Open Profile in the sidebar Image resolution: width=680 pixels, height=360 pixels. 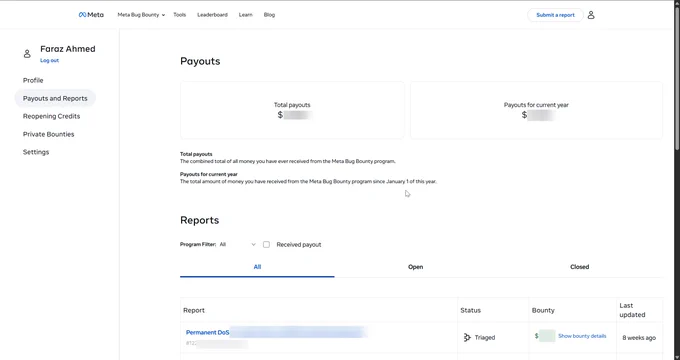[33, 81]
